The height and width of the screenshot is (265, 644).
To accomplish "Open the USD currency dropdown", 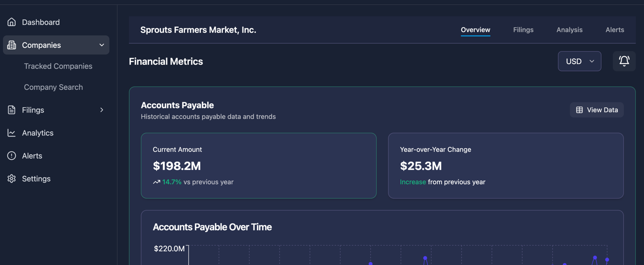I will tap(580, 61).
